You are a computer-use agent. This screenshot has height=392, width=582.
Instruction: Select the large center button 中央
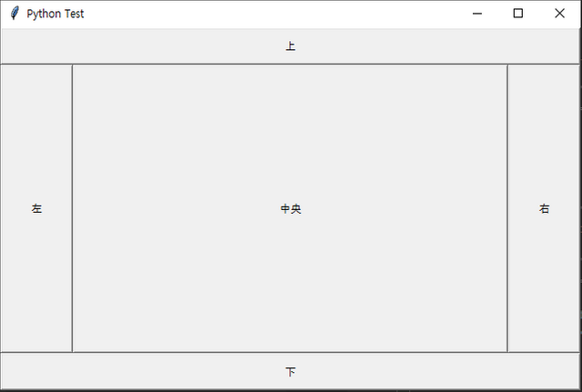coord(290,208)
